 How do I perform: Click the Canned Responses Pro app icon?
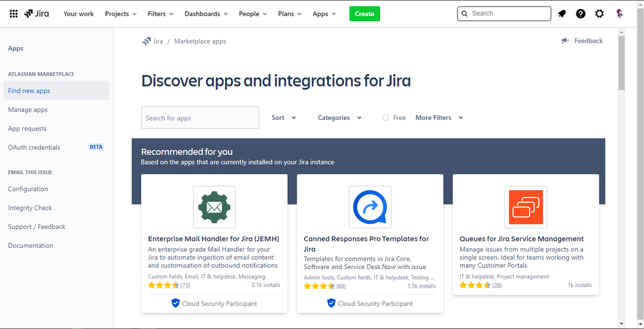370,207
